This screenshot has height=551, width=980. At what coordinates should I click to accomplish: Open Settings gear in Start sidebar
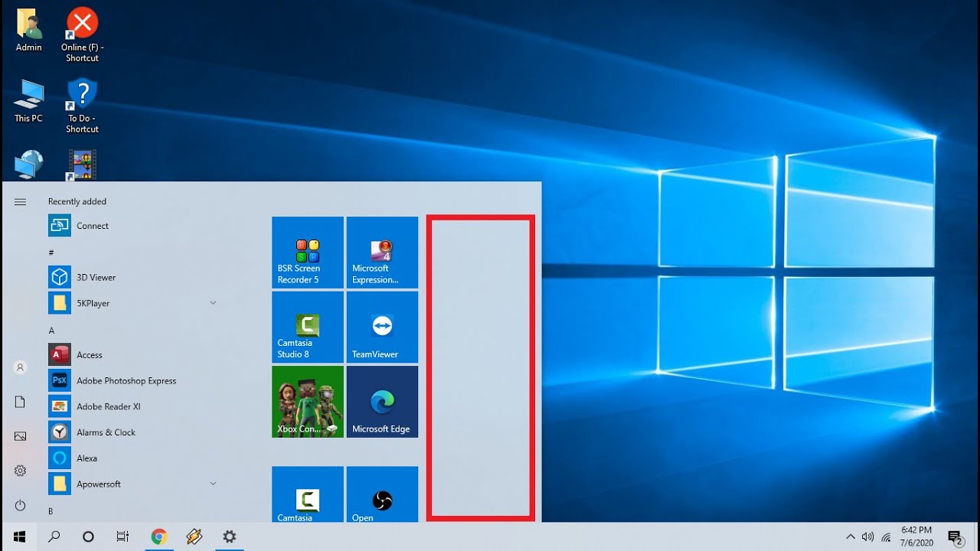[x=21, y=471]
